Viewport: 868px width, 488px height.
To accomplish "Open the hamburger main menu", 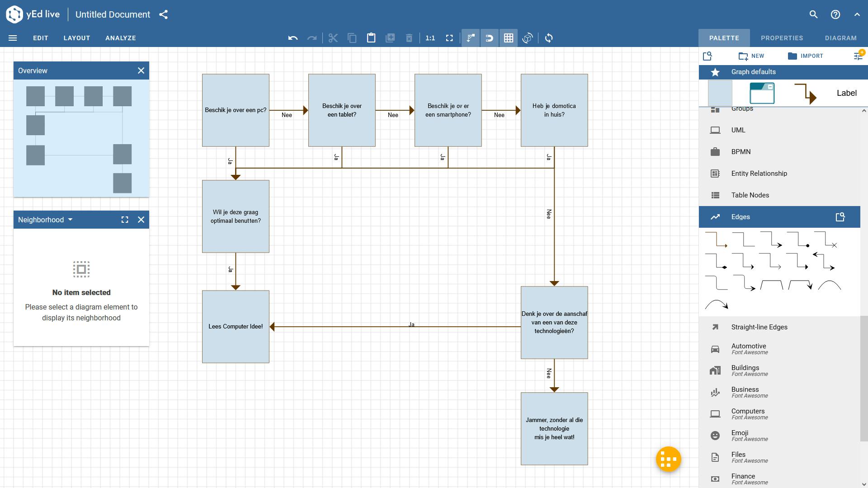I will pyautogui.click(x=13, y=38).
